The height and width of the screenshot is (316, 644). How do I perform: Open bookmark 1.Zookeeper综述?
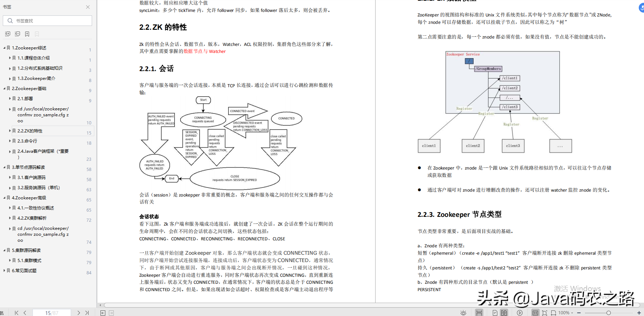29,48
